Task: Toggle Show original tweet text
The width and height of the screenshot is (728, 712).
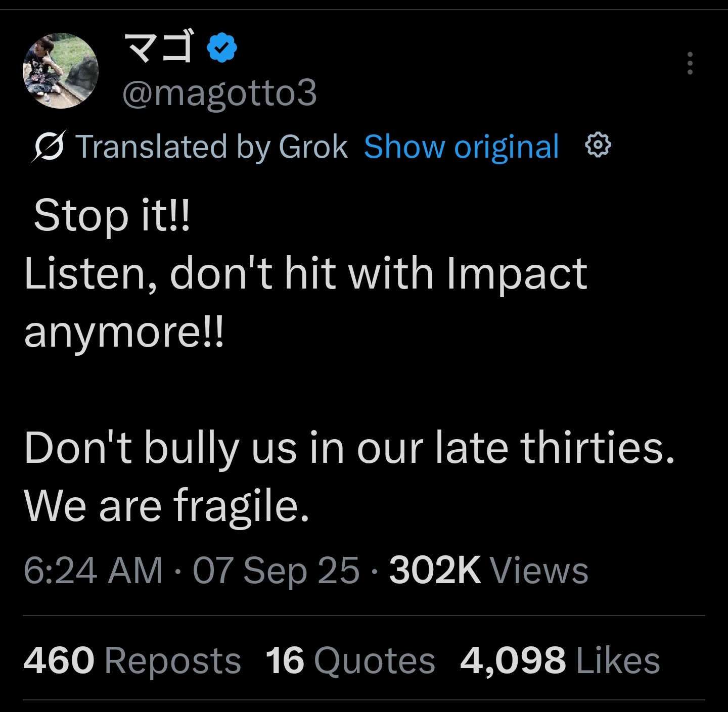Action: (461, 147)
